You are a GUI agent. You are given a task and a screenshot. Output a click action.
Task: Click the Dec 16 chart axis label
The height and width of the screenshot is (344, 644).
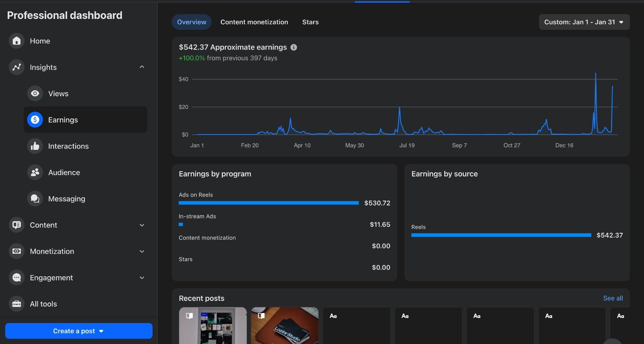point(564,145)
